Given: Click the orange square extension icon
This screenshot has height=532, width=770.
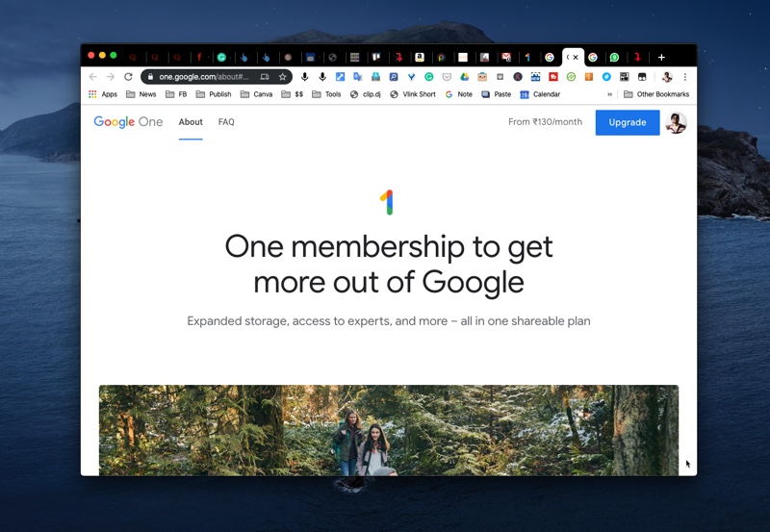Looking at the screenshot, I should pos(588,77).
